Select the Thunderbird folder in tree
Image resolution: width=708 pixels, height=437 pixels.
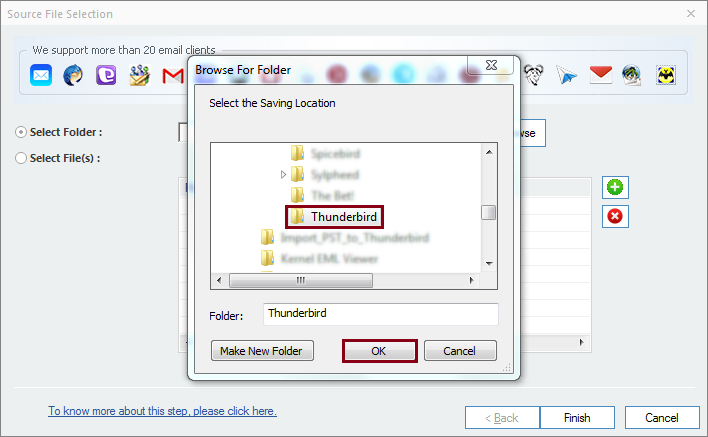(x=335, y=217)
